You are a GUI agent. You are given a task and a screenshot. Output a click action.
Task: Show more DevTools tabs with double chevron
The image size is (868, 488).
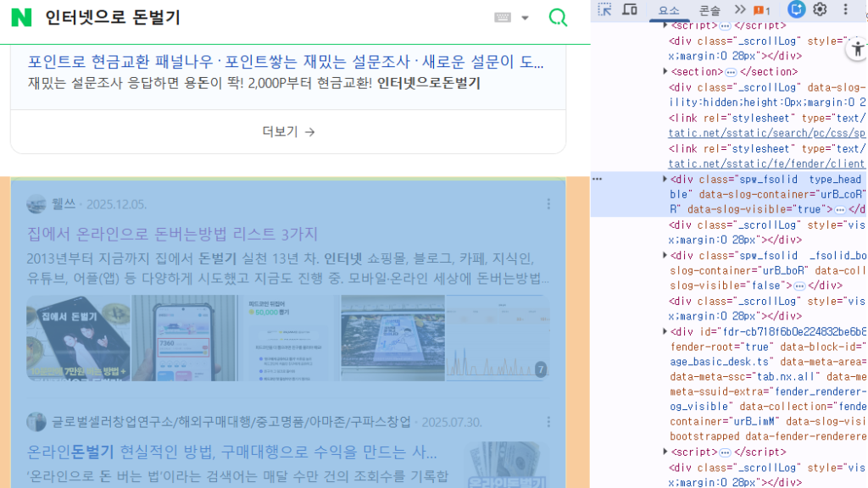[x=740, y=9]
